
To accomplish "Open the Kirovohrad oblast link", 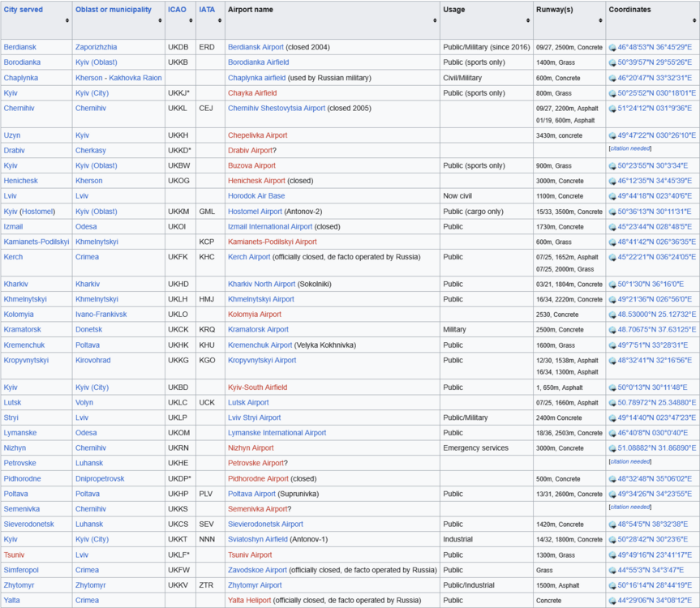I will 92,360.
